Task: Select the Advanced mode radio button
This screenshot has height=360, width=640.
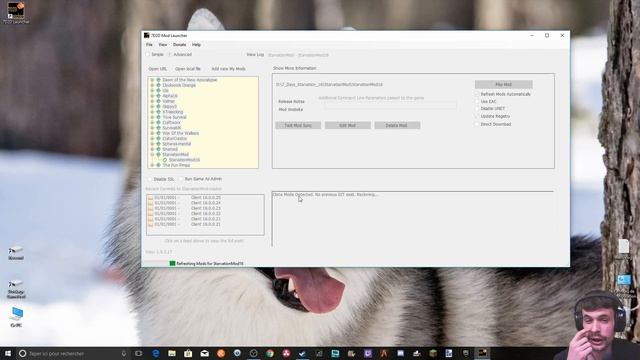Action: (171, 54)
